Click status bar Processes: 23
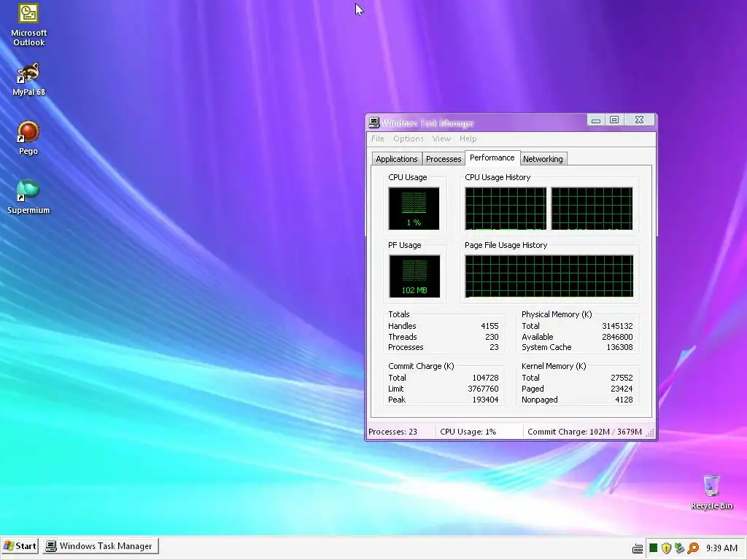 click(x=392, y=432)
